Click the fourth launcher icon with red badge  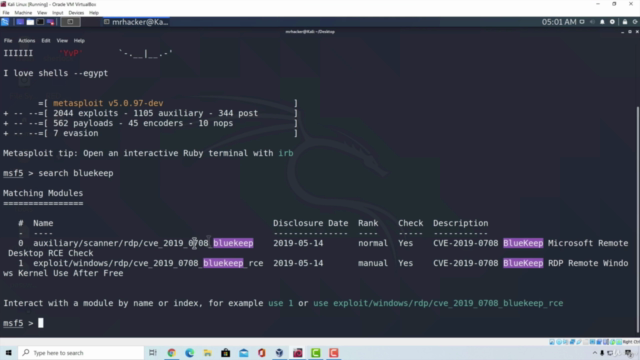[x=51, y=22]
